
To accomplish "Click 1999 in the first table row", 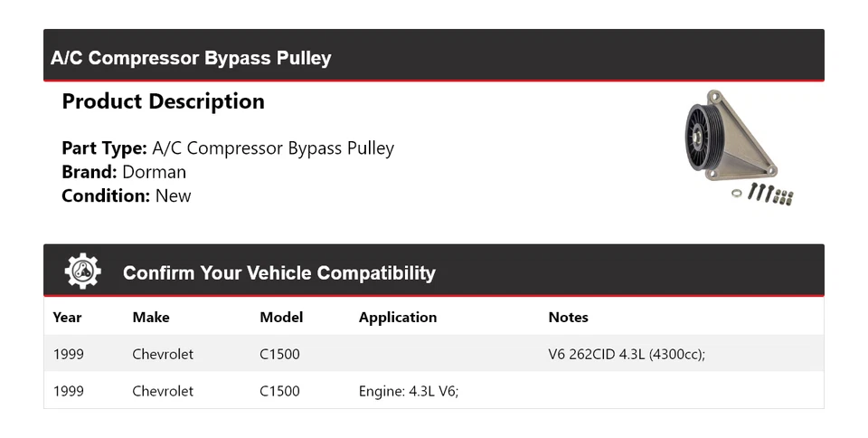I will tap(69, 354).
